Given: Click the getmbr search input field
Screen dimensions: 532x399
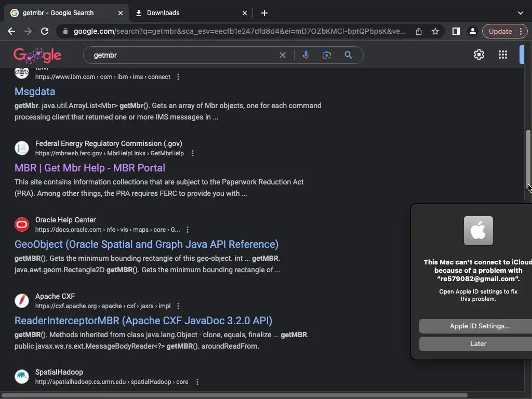Looking at the screenshot, I should point(183,55).
